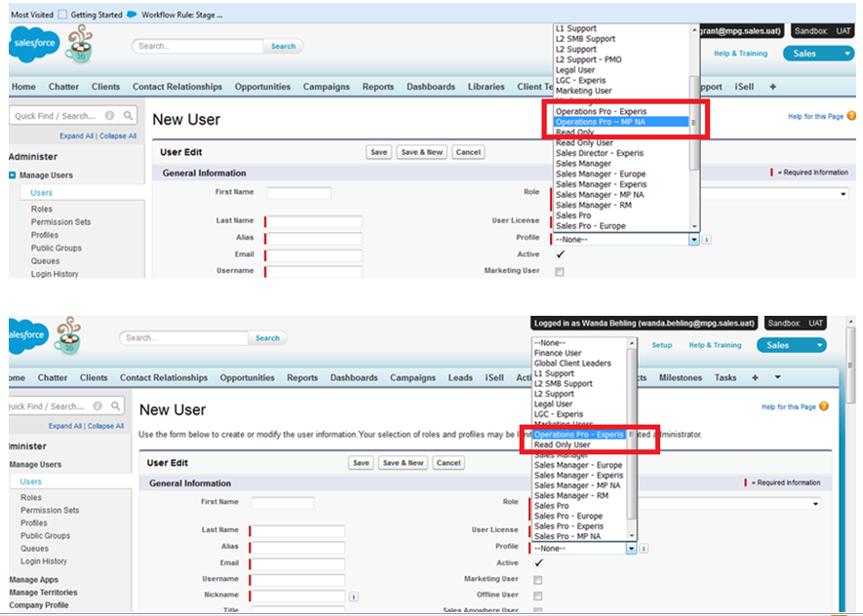Toggle Active checkbox in top screenshot
Image resolution: width=863 pixels, height=616 pixels.
[x=561, y=254]
